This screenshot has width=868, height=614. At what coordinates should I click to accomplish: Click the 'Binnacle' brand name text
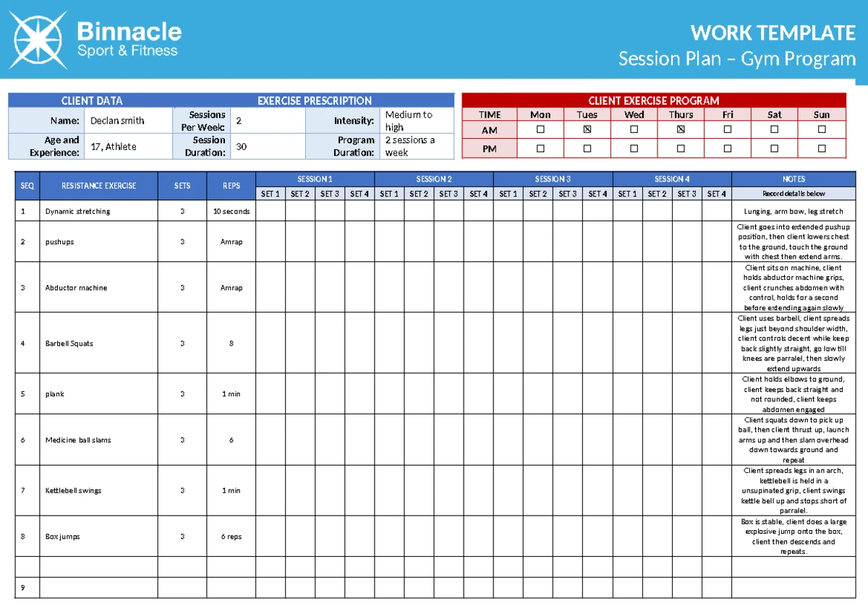[129, 32]
